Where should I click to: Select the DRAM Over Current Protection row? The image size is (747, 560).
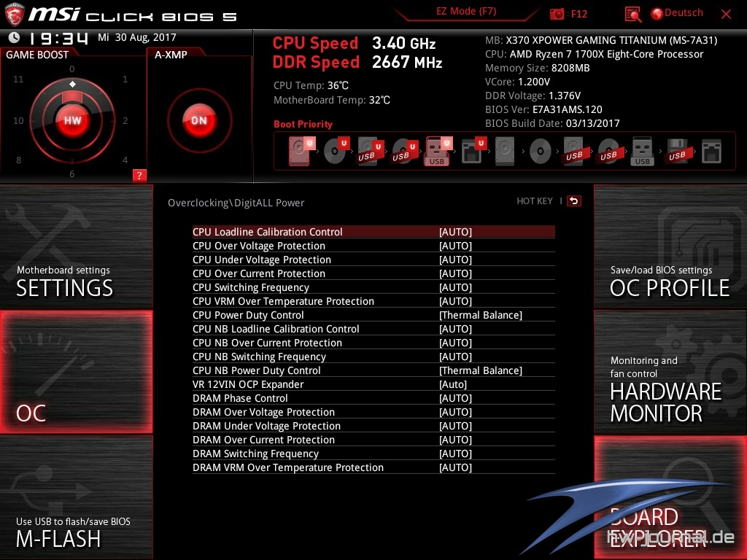373,440
